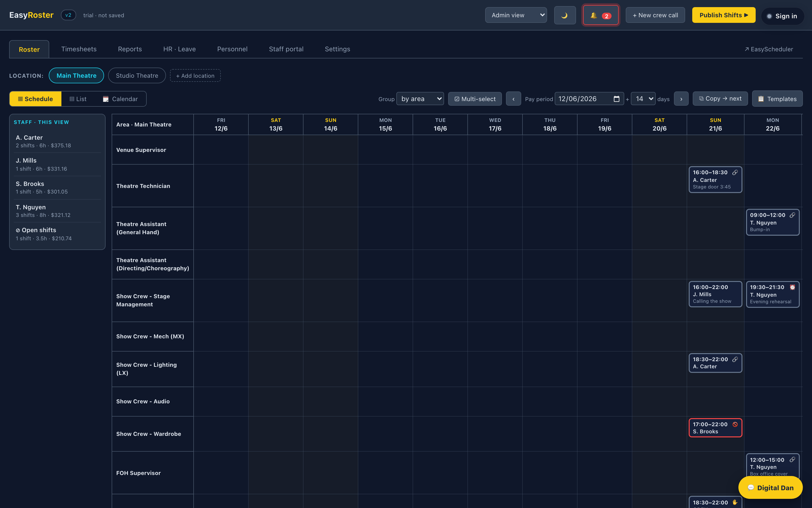
Task: Click SAT 13/6 column header
Action: pyautogui.click(x=276, y=124)
